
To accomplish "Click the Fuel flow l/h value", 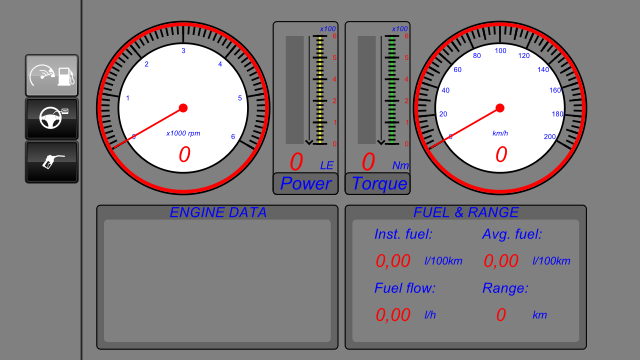I will coord(393,315).
